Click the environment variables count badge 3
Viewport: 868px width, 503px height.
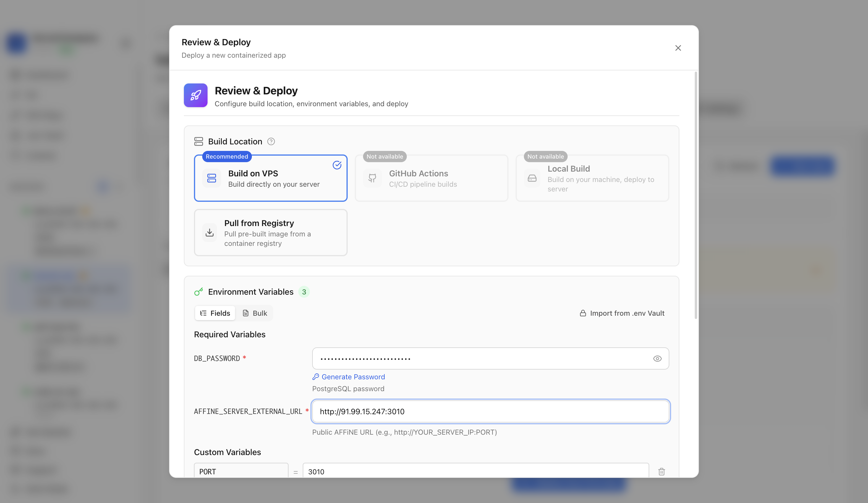[304, 292]
